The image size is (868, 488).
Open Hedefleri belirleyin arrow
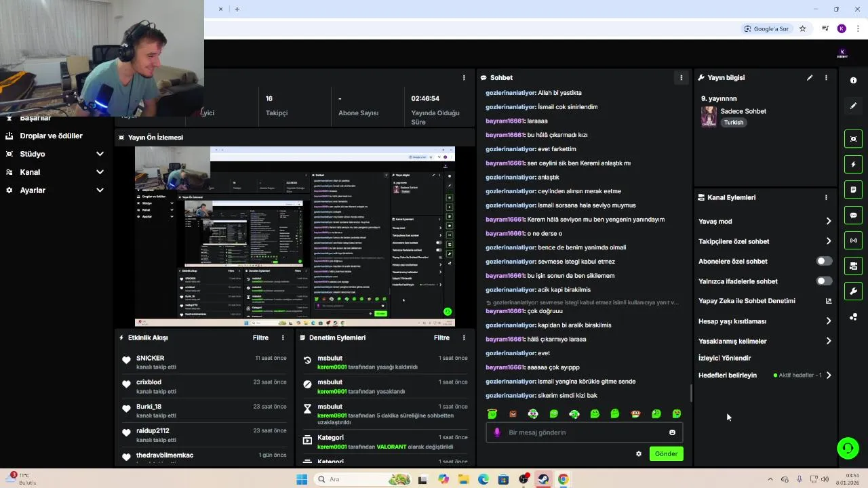pyautogui.click(x=828, y=375)
